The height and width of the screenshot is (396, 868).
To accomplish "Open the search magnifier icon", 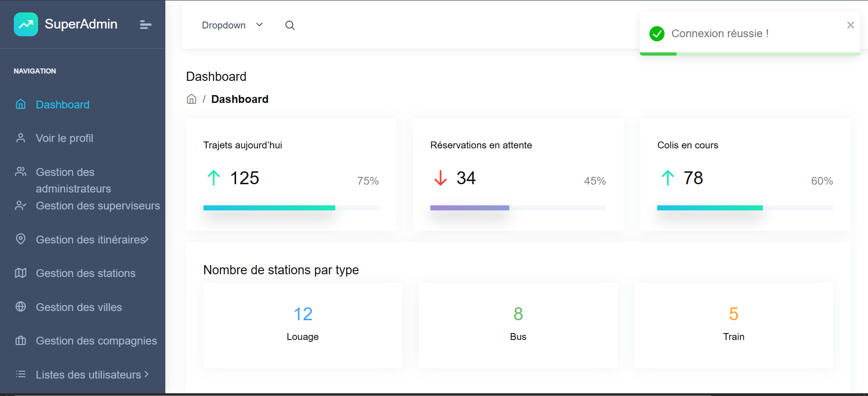I will pos(290,25).
